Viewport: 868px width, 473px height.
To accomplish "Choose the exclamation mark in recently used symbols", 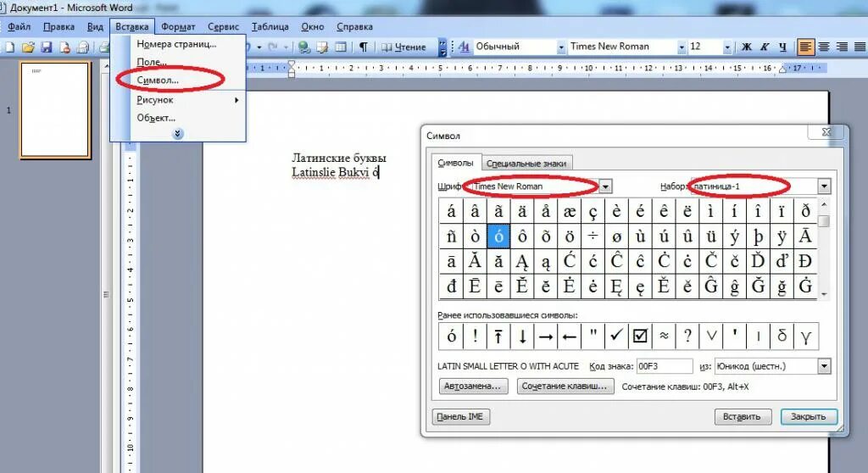I will click(475, 336).
